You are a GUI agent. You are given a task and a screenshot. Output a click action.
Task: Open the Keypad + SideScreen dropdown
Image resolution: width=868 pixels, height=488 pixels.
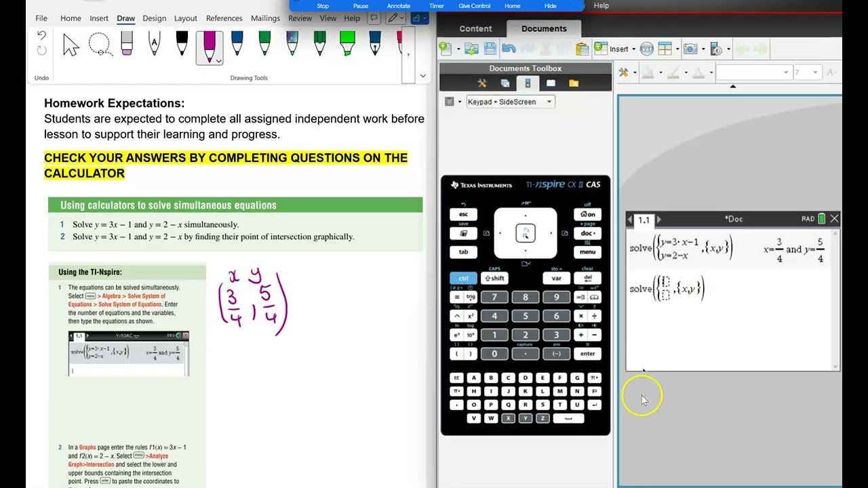point(510,102)
